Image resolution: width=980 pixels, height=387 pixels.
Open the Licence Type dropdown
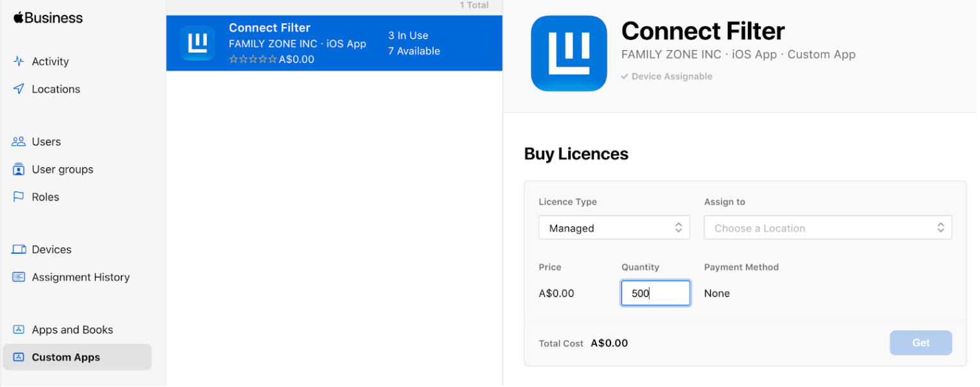click(614, 228)
